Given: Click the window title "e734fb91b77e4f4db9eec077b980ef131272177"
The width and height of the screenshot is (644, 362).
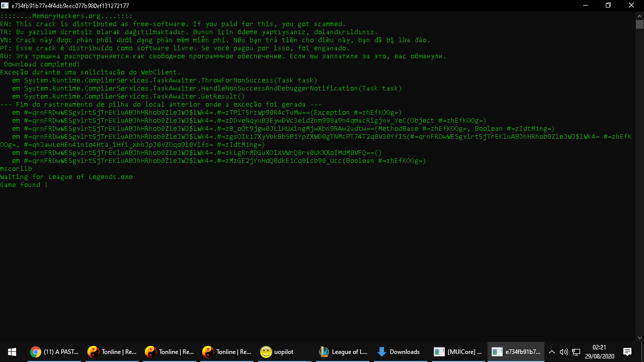Looking at the screenshot, I should [x=70, y=6].
